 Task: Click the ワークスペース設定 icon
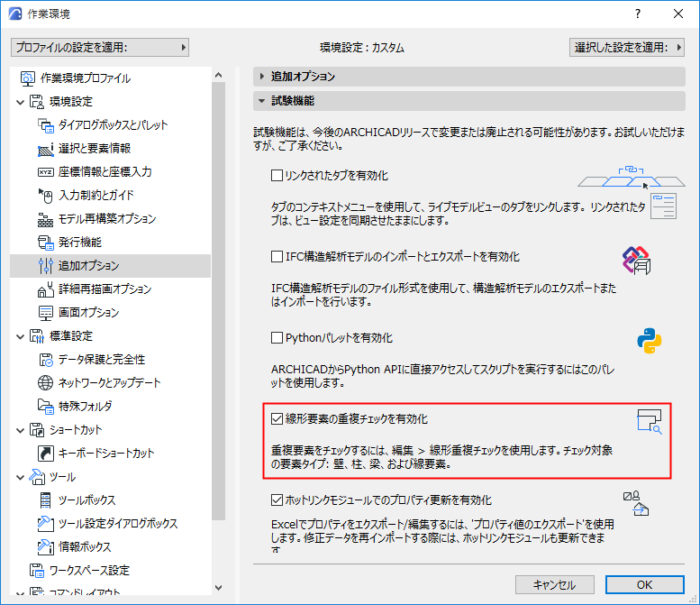click(x=37, y=571)
